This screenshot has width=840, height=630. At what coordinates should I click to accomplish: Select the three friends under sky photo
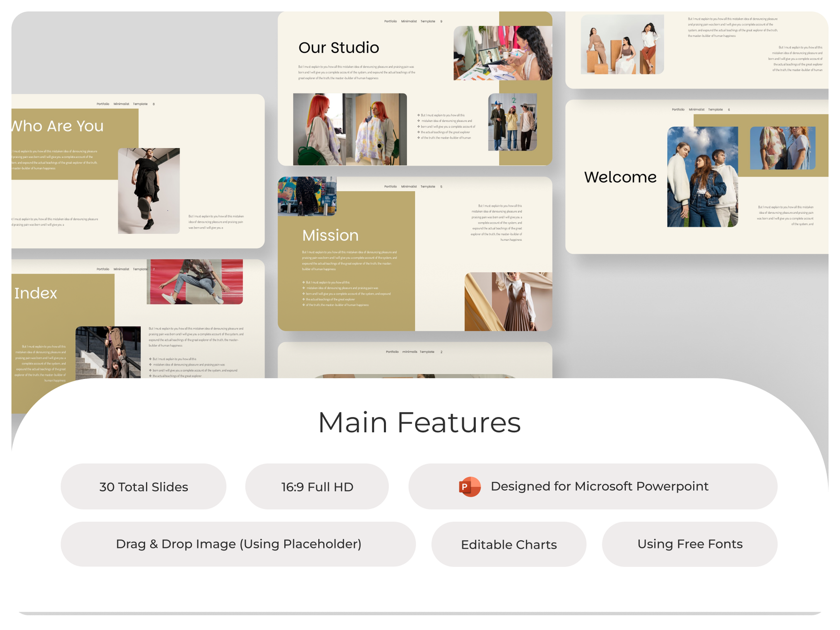click(x=703, y=177)
